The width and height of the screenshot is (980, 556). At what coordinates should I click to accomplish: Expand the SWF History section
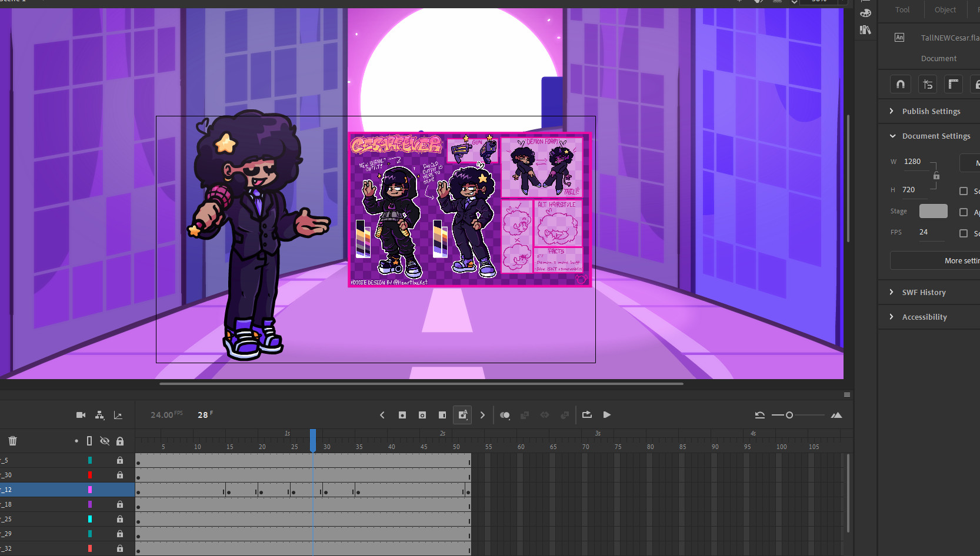point(893,292)
